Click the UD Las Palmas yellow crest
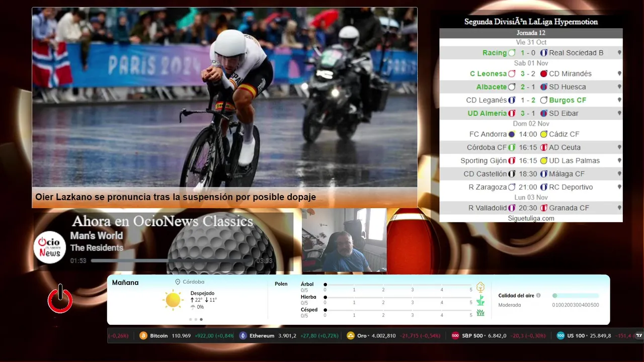Viewport: 644px width, 362px height. (544, 161)
